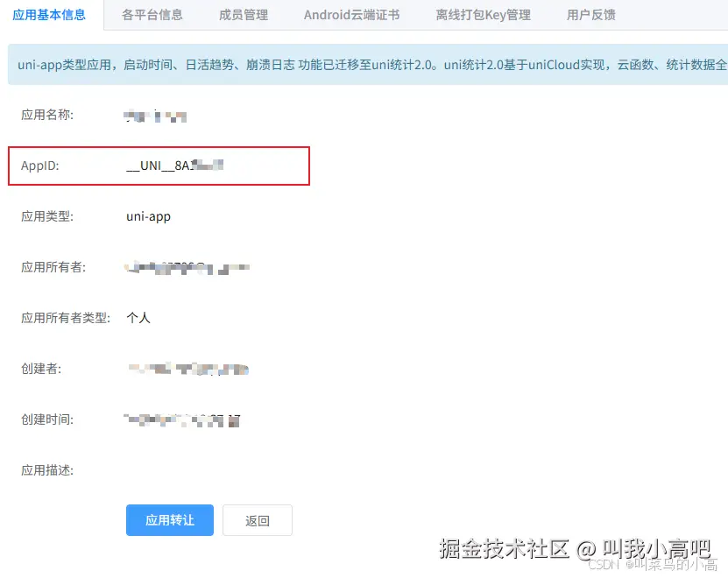Click the uni统计2.0 notice banner
The image size is (728, 578).
point(364,64)
